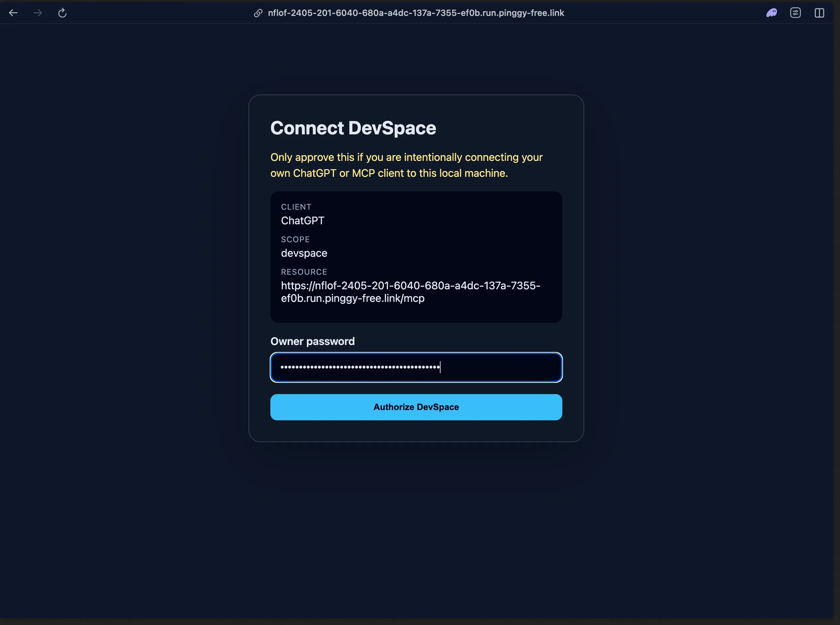Click the pinggy-free.link address bar URL
The image size is (840, 625).
pyautogui.click(x=416, y=13)
